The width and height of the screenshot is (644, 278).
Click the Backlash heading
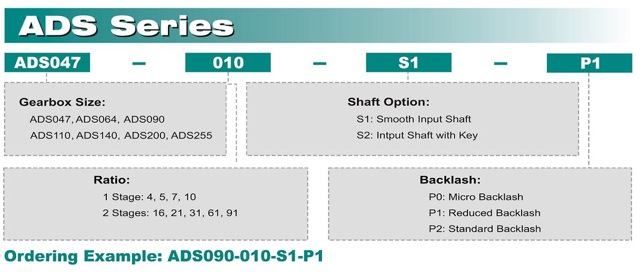(x=450, y=180)
